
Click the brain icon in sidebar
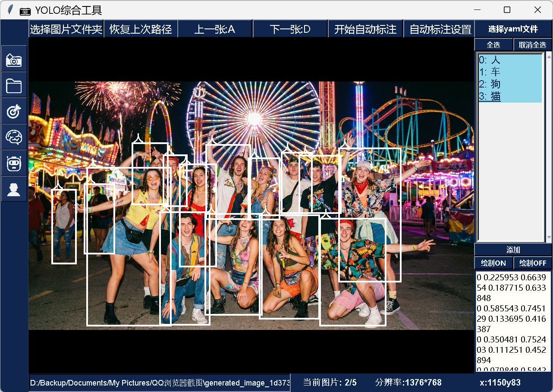point(14,137)
